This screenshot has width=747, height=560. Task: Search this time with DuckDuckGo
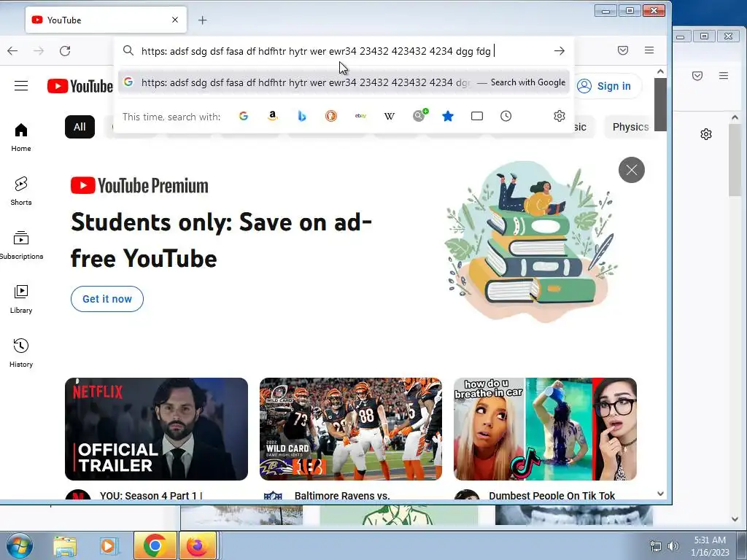click(x=331, y=116)
